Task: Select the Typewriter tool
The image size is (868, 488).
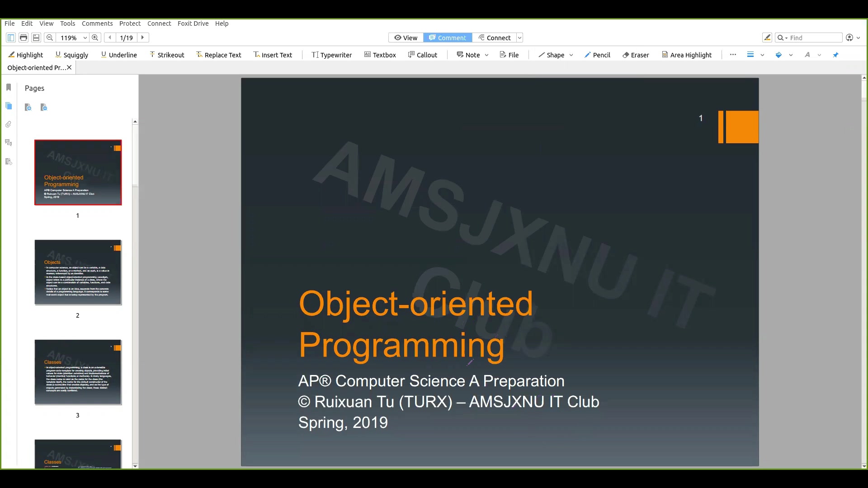Action: point(331,55)
